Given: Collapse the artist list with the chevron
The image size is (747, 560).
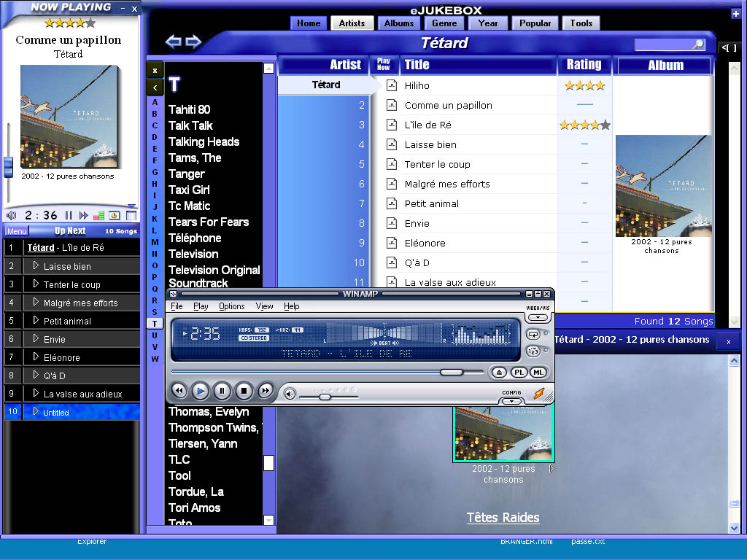Looking at the screenshot, I should [155, 87].
